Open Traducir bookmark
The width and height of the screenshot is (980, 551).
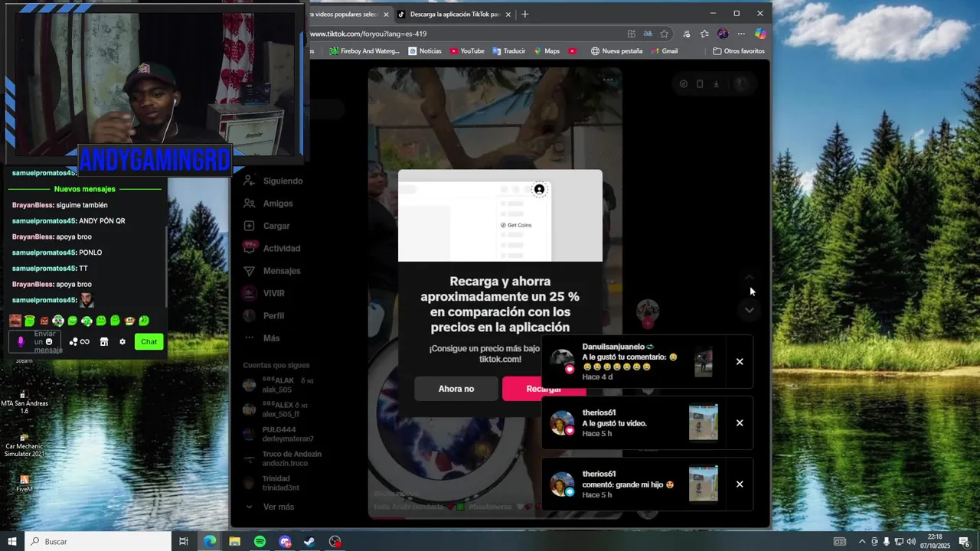[509, 51]
